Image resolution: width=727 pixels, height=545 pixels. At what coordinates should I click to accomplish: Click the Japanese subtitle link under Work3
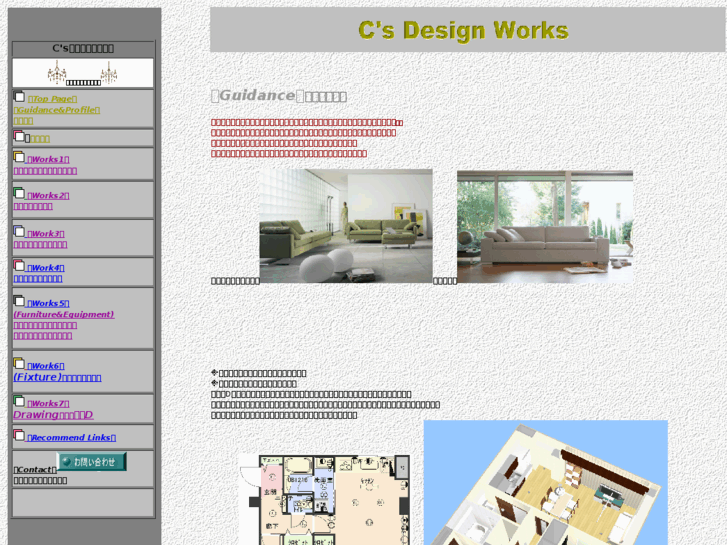click(40, 244)
